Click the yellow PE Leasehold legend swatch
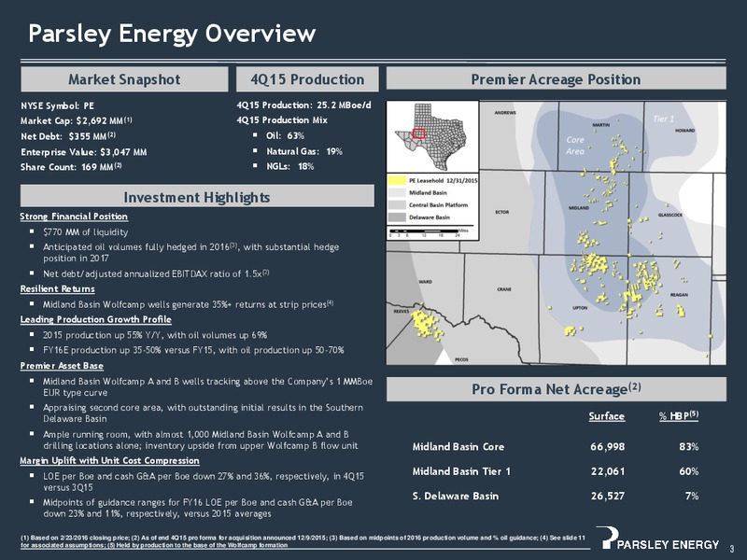747x560 pixels. pyautogui.click(x=396, y=180)
